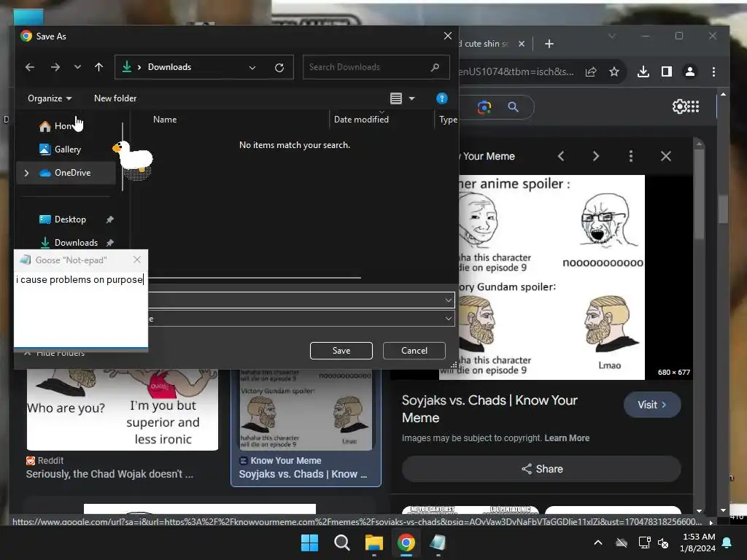The height and width of the screenshot is (560, 747).
Task: Change the file view layout icon
Action: 396,98
